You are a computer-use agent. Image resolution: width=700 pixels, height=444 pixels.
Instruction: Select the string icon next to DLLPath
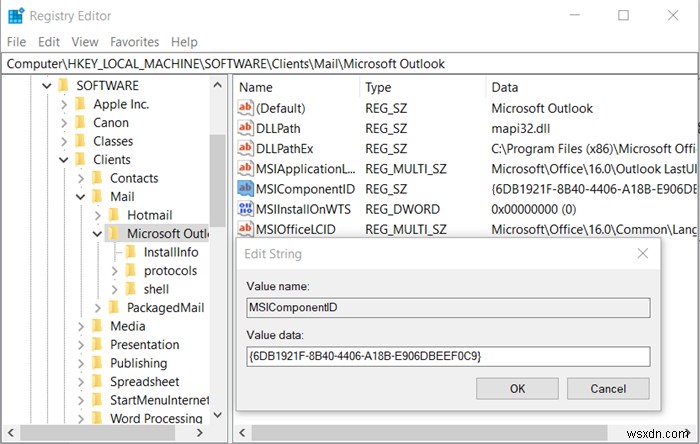pos(246,128)
